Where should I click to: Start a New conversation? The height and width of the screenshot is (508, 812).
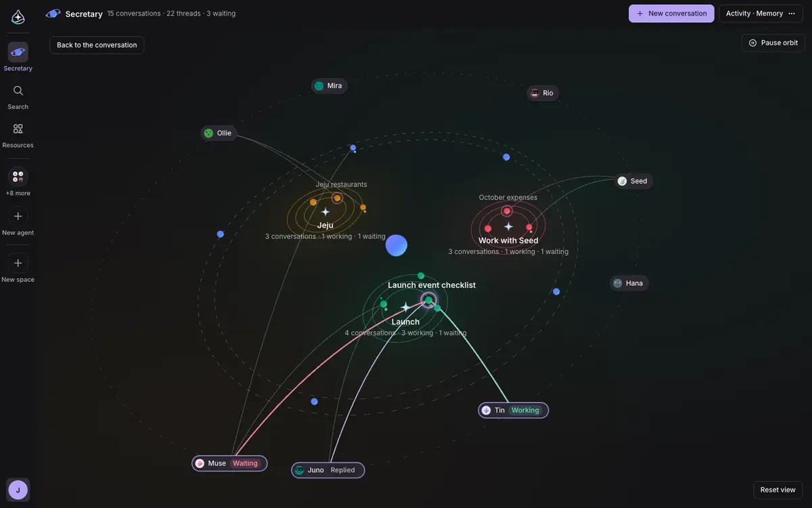671,14
